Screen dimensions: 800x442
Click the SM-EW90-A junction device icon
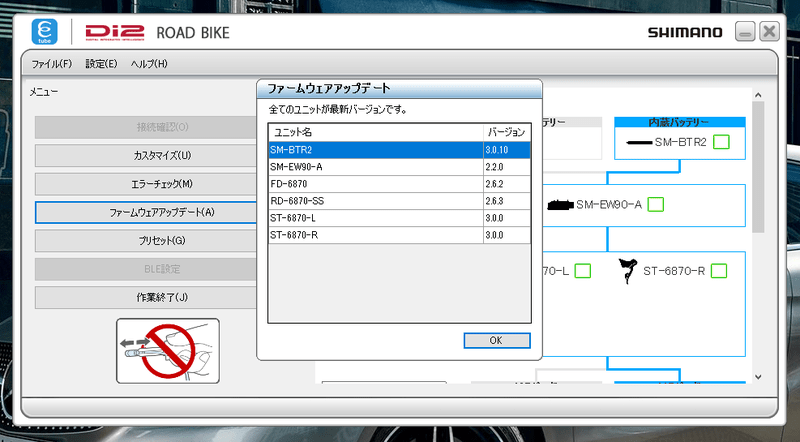560,205
